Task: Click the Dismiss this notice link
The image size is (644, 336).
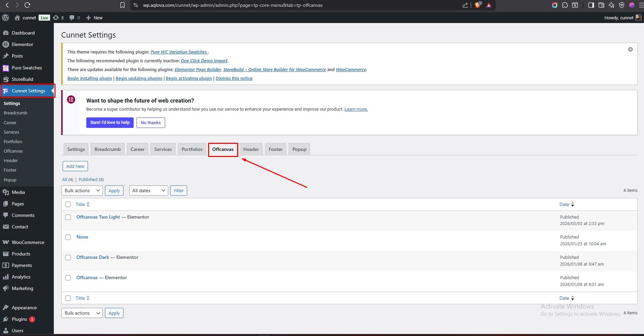Action: click(234, 78)
